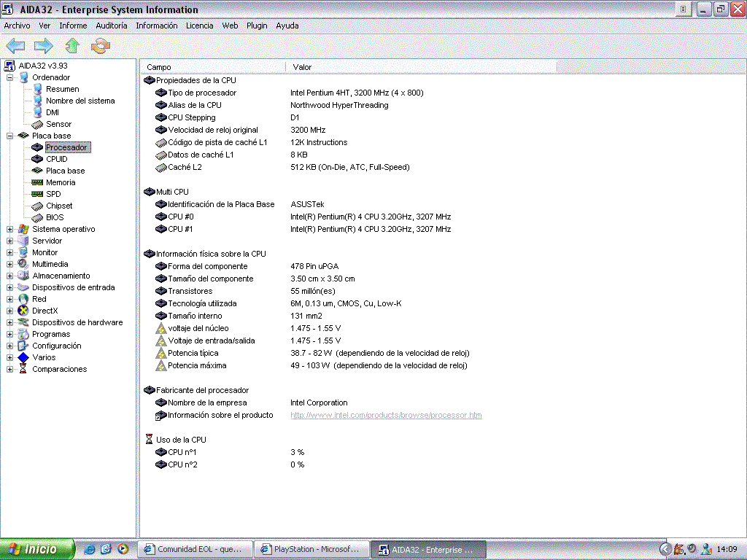Select DMI in the tree
This screenshot has height=560, width=747.
point(53,112)
